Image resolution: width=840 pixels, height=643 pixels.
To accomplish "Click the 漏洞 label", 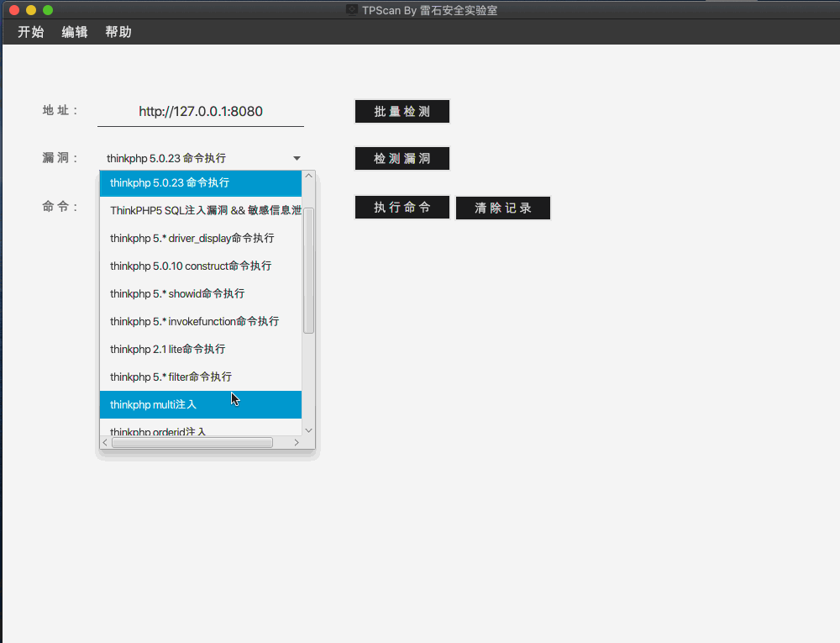I will coord(60,158).
